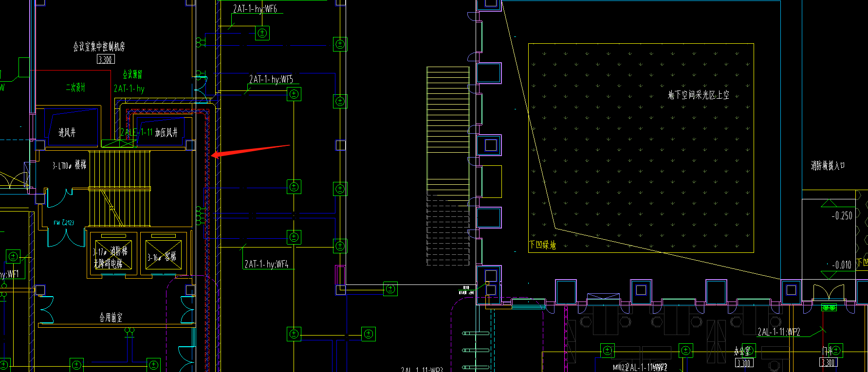Select the 地下空间采光区上空 label
Viewport: 868px width, 372px height.
(699, 95)
